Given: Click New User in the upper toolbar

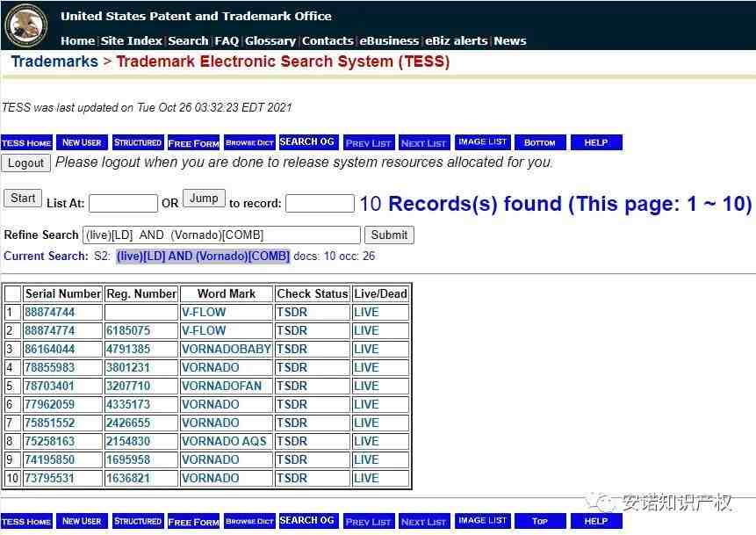Looking at the screenshot, I should tap(82, 143).
